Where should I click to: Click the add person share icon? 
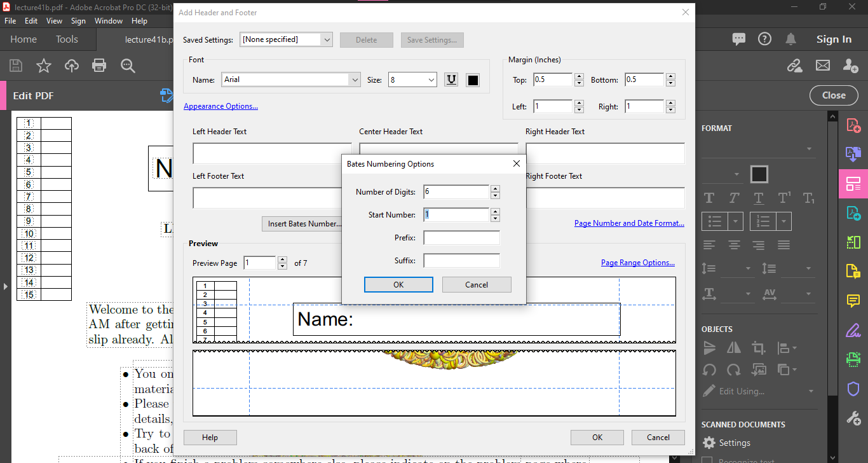click(851, 66)
